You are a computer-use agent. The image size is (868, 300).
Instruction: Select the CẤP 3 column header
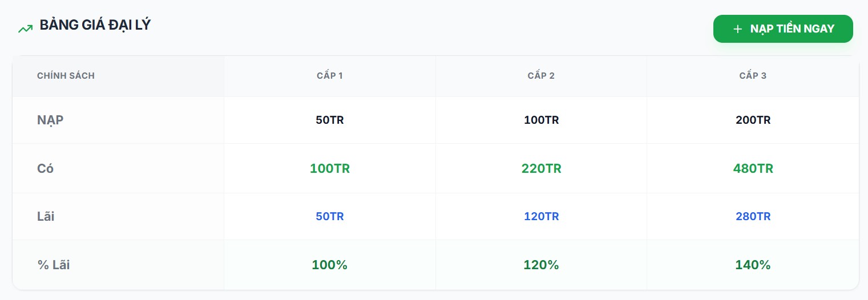click(753, 76)
